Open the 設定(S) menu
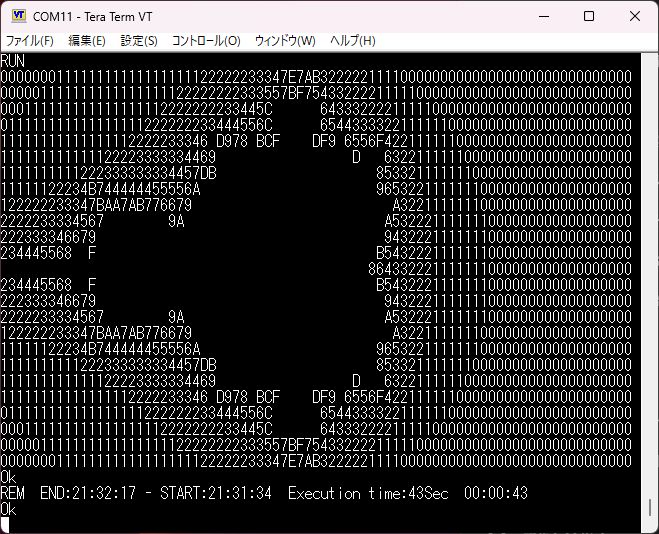 tap(139, 41)
